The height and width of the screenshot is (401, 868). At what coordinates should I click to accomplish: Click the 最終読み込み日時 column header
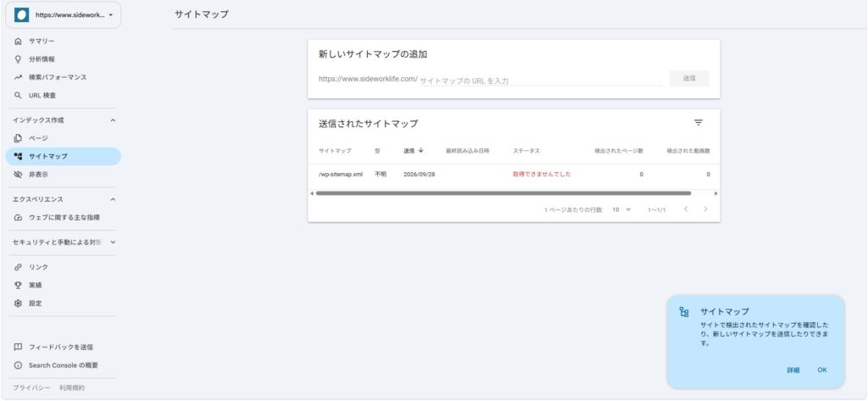pyautogui.click(x=468, y=151)
